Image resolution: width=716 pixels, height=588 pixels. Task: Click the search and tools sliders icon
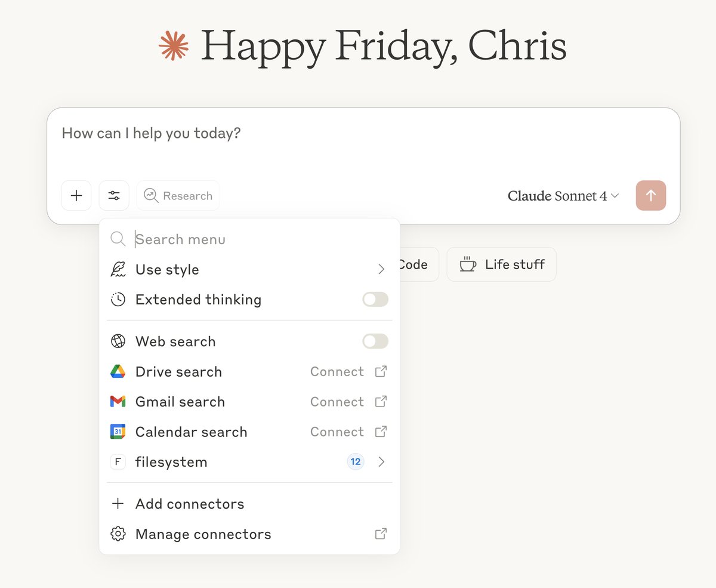[114, 196]
